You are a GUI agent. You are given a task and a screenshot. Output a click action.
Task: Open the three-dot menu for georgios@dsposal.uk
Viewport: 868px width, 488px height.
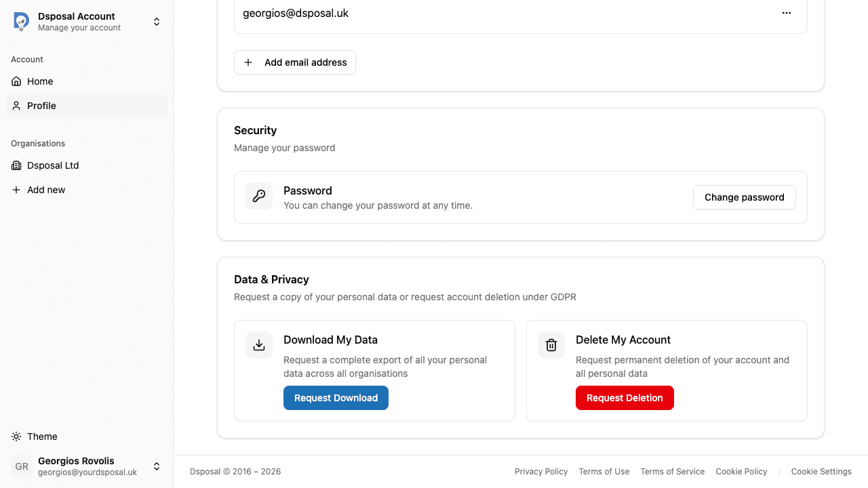787,13
